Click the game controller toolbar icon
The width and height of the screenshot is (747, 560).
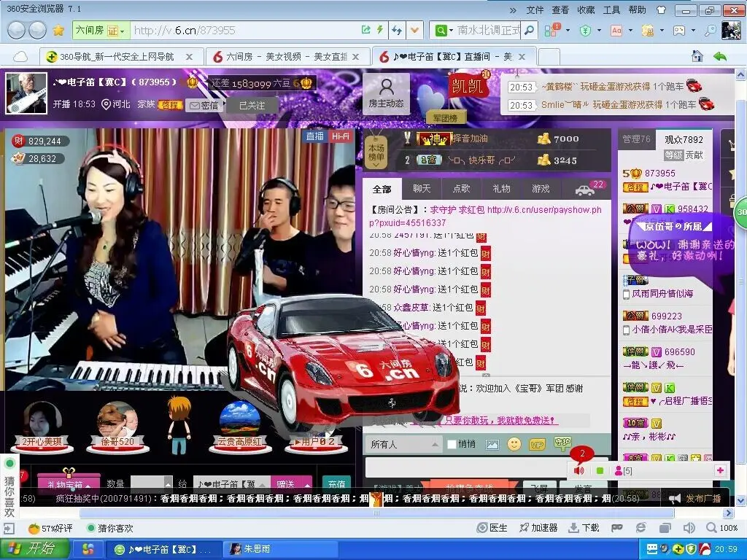679,31
